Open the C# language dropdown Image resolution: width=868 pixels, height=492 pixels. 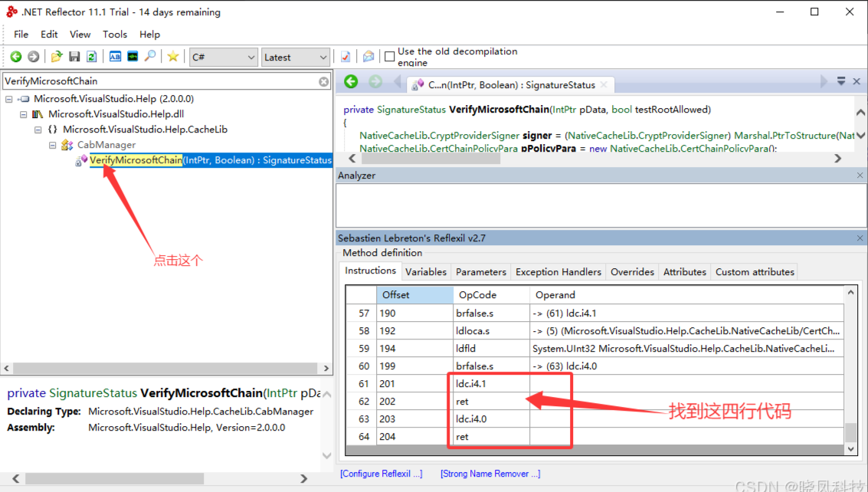(x=224, y=57)
